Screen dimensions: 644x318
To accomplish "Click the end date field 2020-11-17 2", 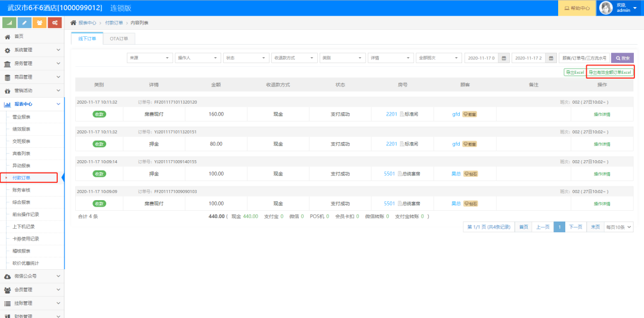I will point(528,58).
